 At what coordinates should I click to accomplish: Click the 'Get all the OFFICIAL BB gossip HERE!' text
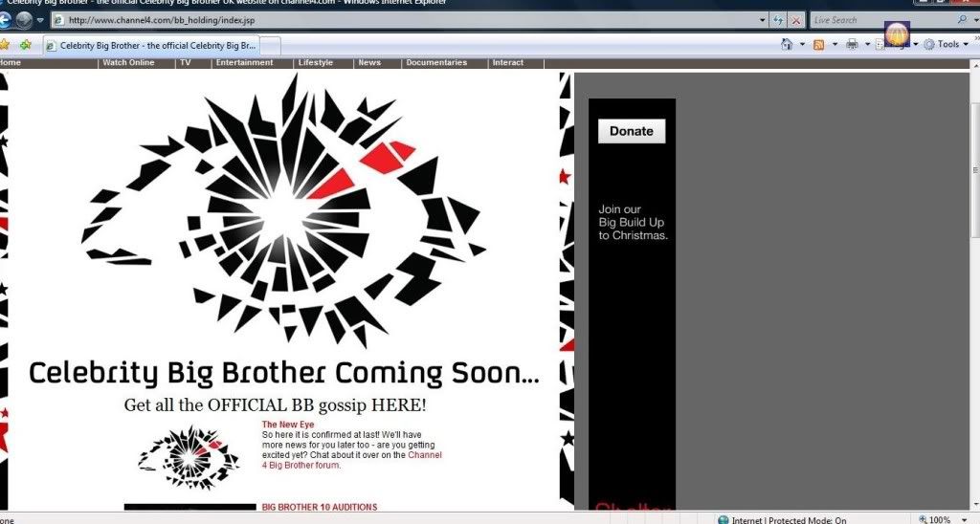[x=275, y=404]
